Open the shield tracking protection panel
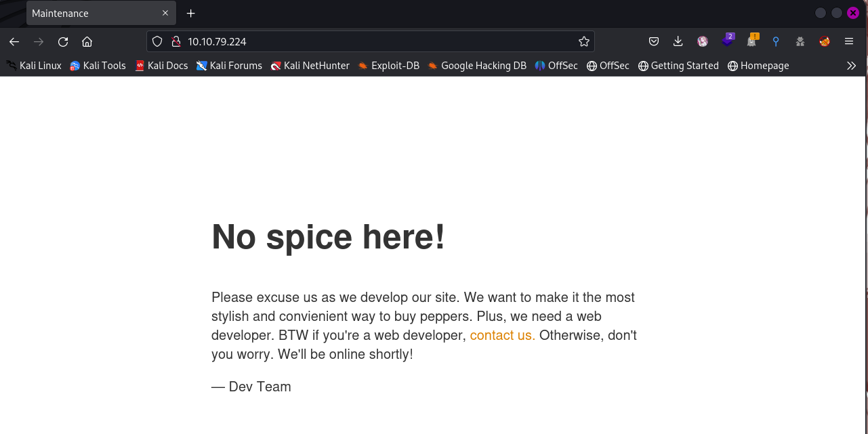 coord(157,41)
